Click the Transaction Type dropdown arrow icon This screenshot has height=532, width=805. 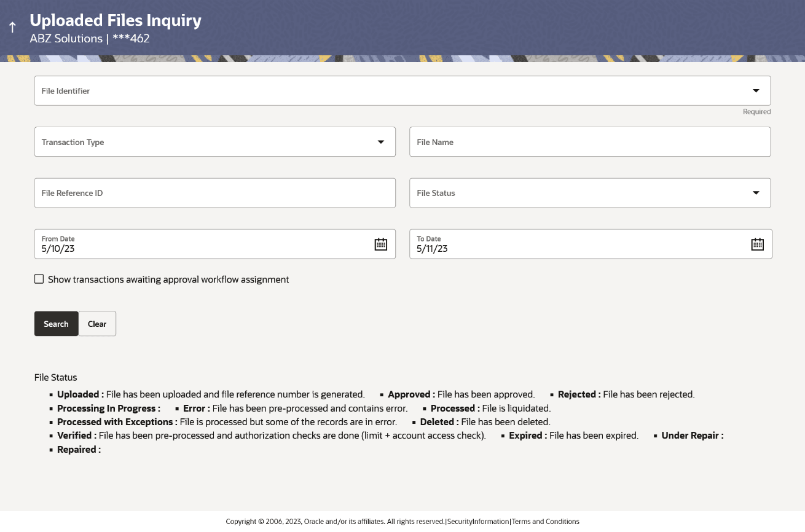tap(380, 141)
